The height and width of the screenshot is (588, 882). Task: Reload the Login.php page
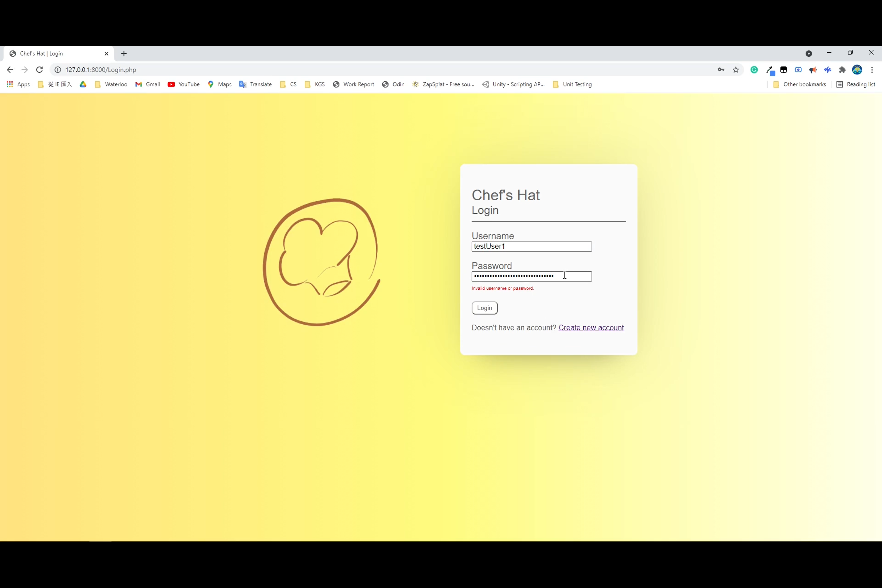coord(39,70)
